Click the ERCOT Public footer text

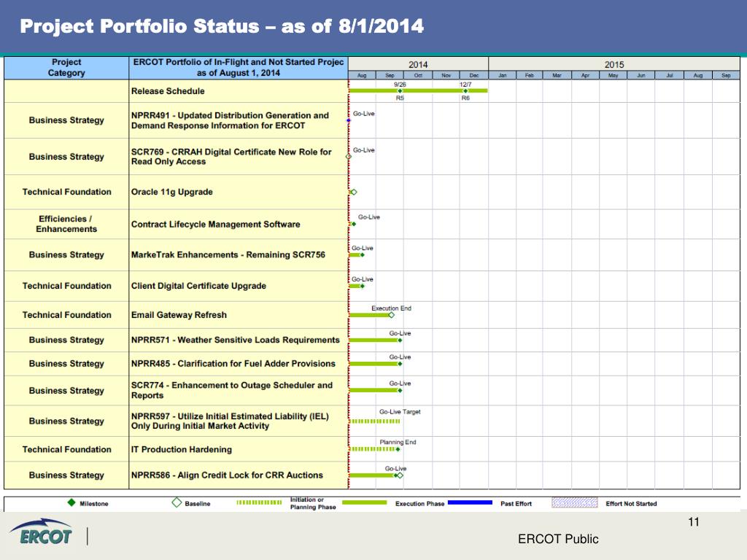point(558,539)
